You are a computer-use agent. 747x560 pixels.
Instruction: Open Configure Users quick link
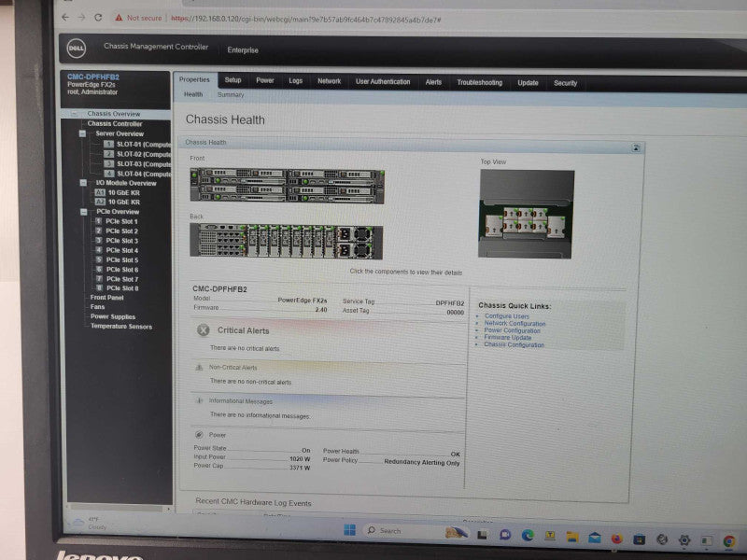(x=507, y=316)
